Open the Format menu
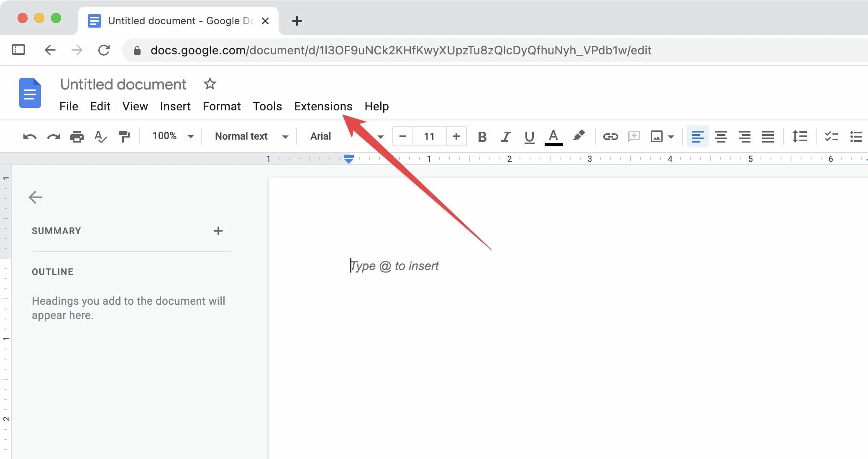Image resolution: width=868 pixels, height=459 pixels. [222, 106]
